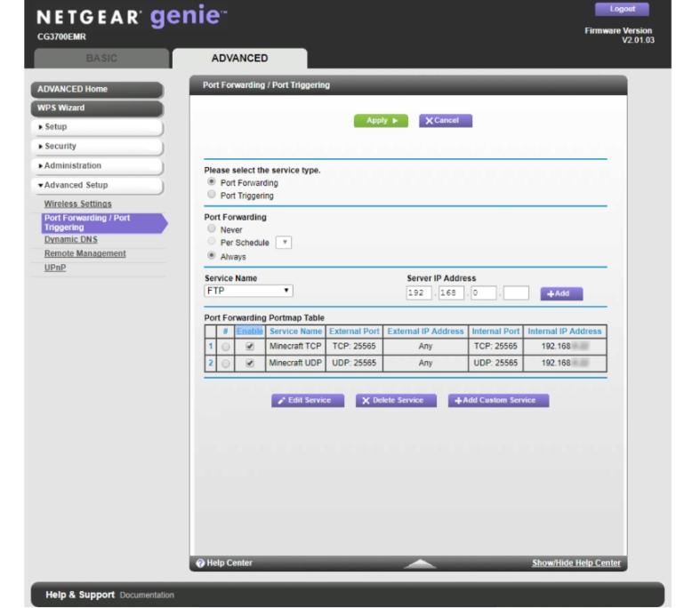
Task: Click the external port cell TCP: 25565
Action: pyautogui.click(x=354, y=347)
